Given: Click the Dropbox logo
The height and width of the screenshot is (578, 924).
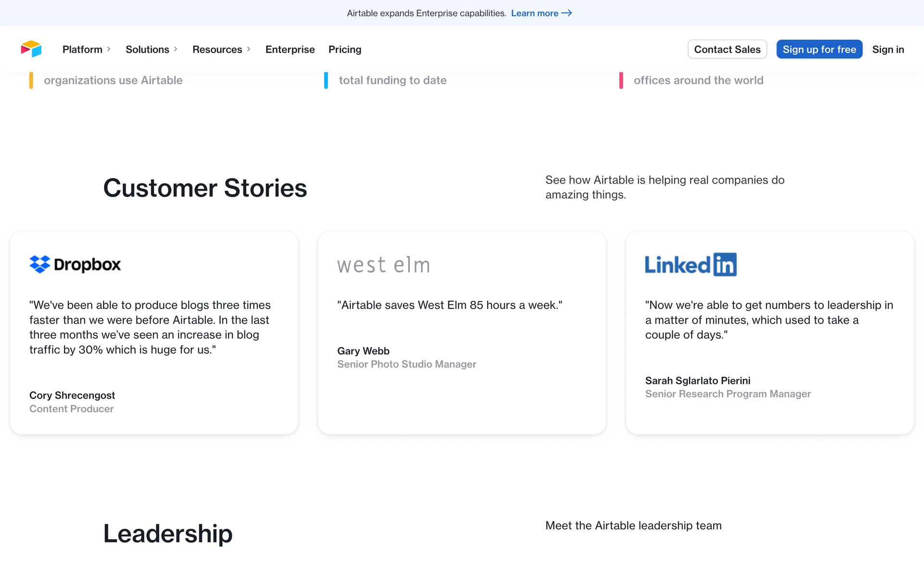Looking at the screenshot, I should click(75, 264).
